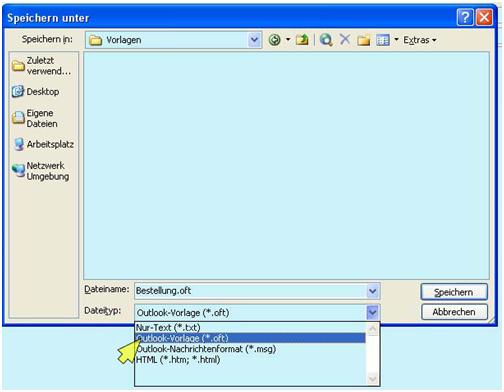This screenshot has height=392, width=504.
Task: Collapse the Dateityp dropdown arrow
Action: (x=373, y=313)
